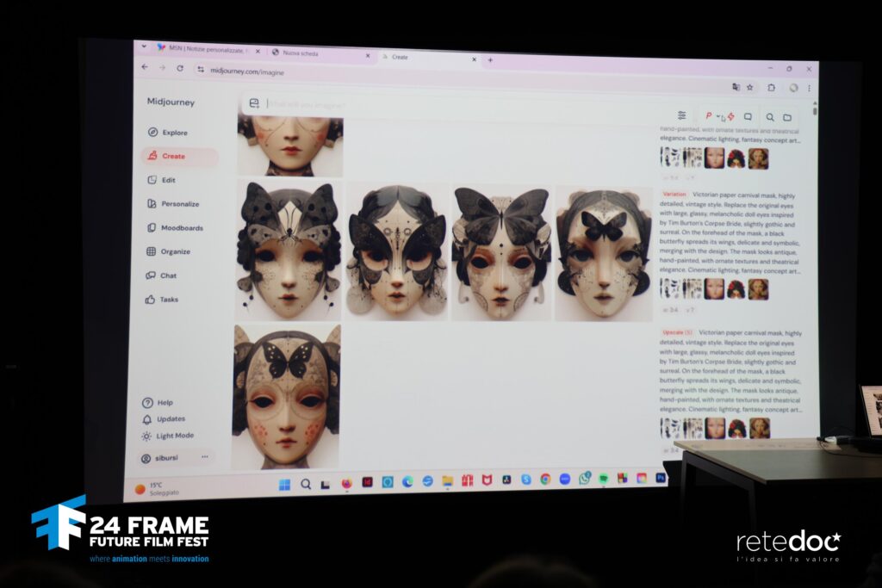Toggle the red P personalization button
882x588 pixels.
[x=709, y=116]
